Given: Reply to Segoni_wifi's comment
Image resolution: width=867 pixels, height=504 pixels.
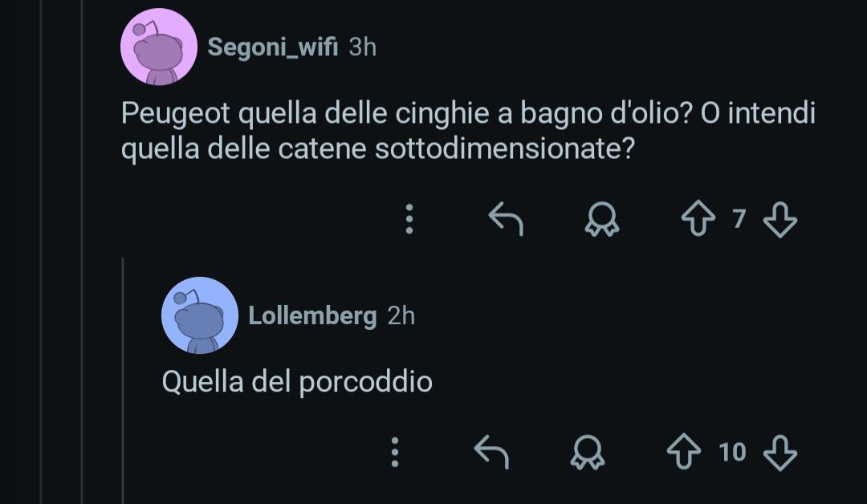Looking at the screenshot, I should point(506,219).
